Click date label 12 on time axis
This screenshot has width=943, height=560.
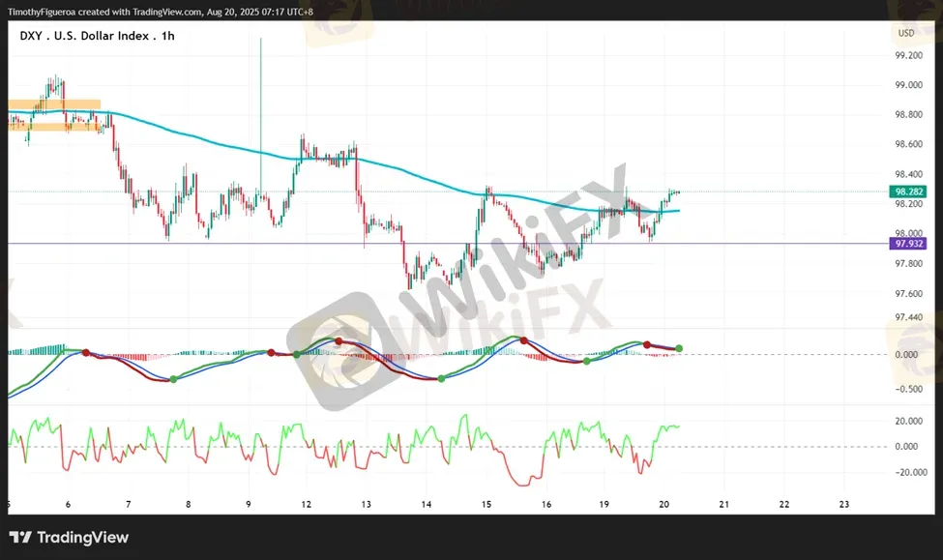[307, 504]
